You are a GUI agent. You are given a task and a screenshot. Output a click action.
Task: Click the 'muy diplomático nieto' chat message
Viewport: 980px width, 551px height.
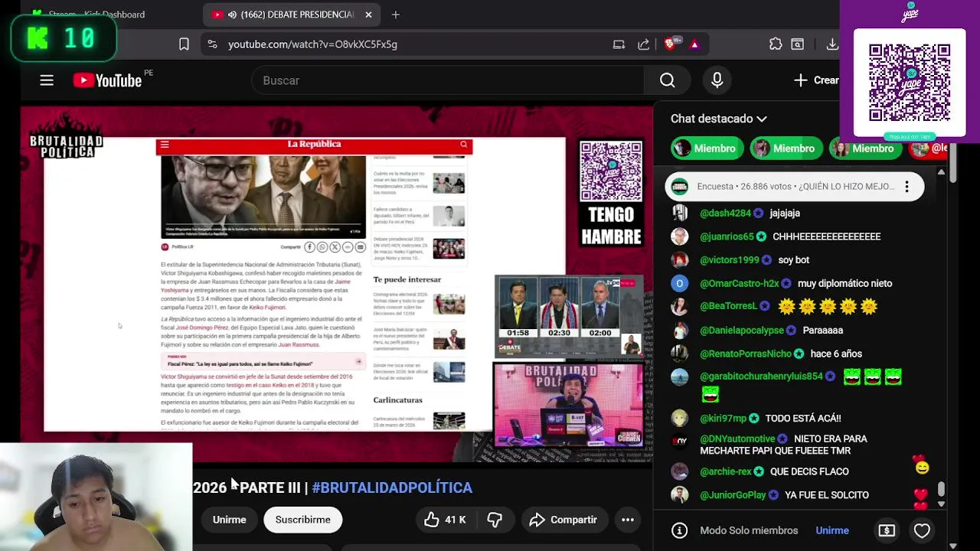point(844,283)
